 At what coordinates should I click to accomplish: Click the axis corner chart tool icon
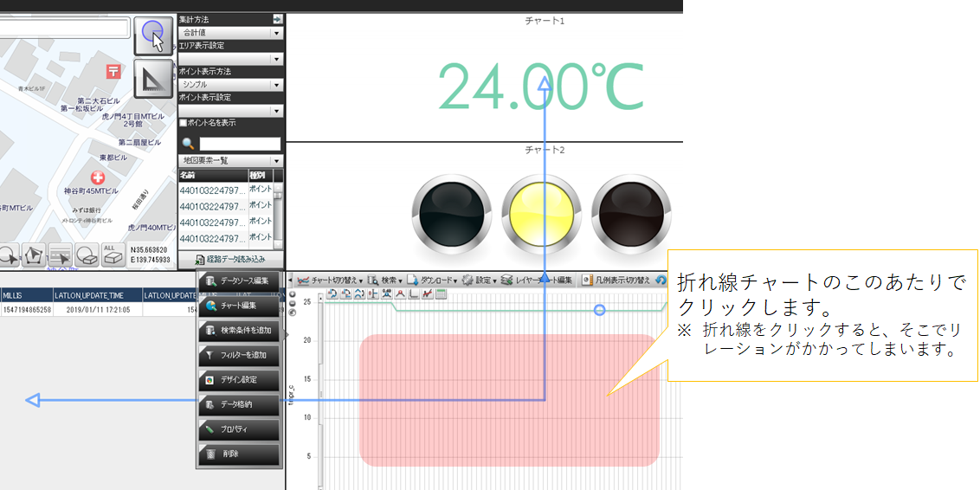coord(415,293)
